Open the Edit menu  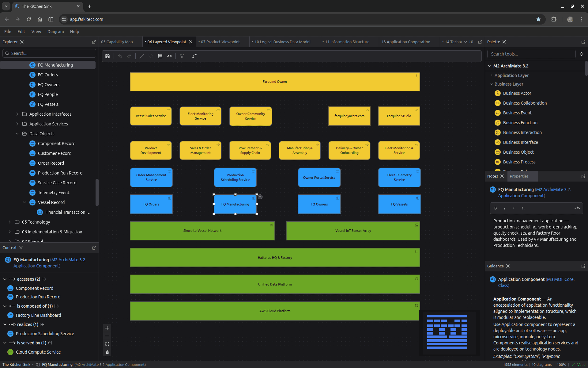pyautogui.click(x=21, y=32)
